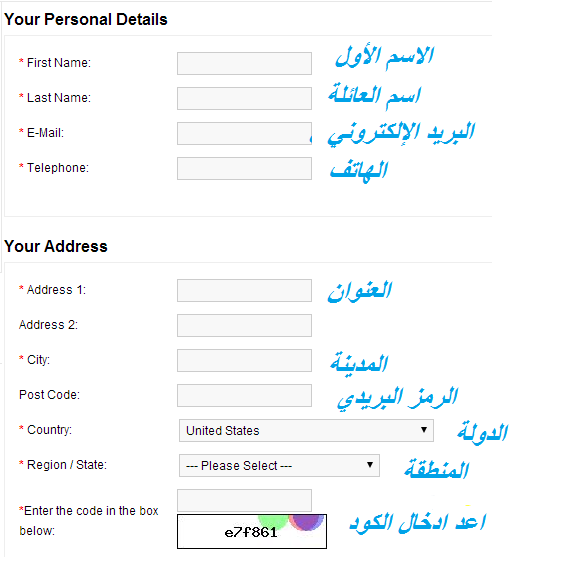Click the Post Code input box

coord(244,395)
